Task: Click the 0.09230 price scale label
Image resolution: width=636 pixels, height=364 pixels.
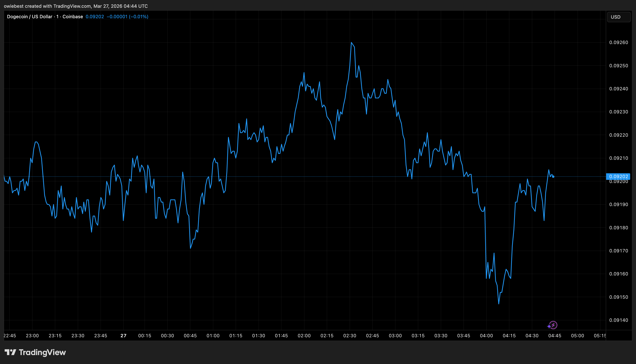Action: pyautogui.click(x=619, y=112)
